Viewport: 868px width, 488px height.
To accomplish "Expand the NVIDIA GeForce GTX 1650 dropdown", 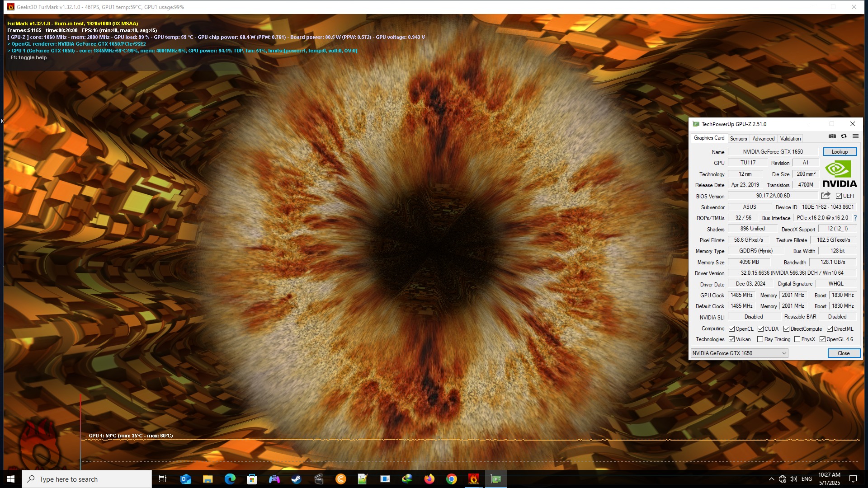I will 784,353.
